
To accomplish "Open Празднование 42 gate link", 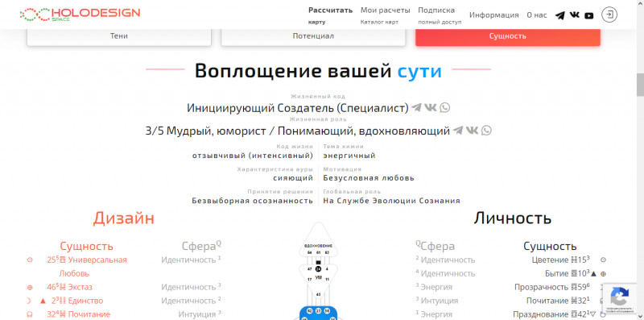I will pos(551,314).
